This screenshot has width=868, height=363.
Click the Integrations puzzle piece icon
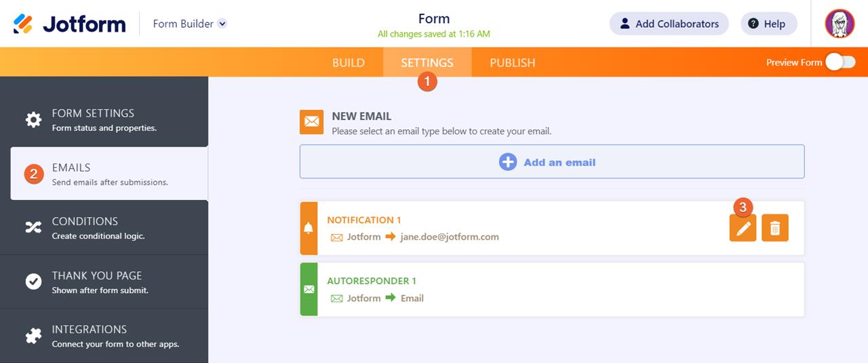pos(33,336)
